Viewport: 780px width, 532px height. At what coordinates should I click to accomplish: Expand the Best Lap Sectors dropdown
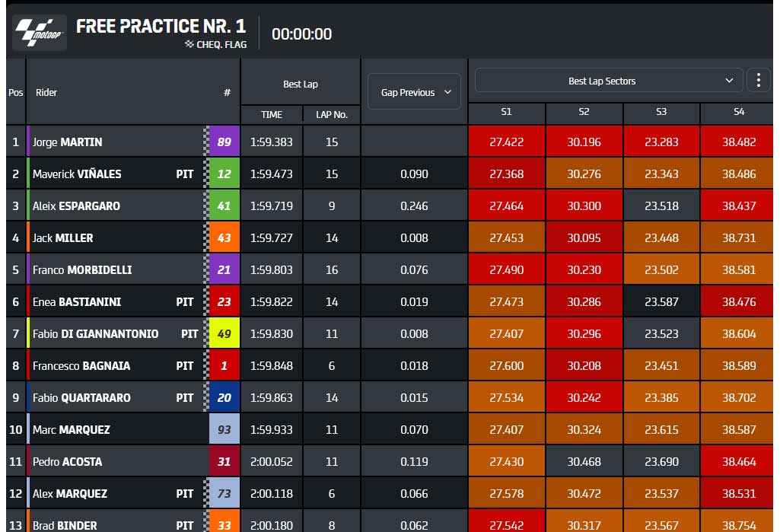point(609,81)
